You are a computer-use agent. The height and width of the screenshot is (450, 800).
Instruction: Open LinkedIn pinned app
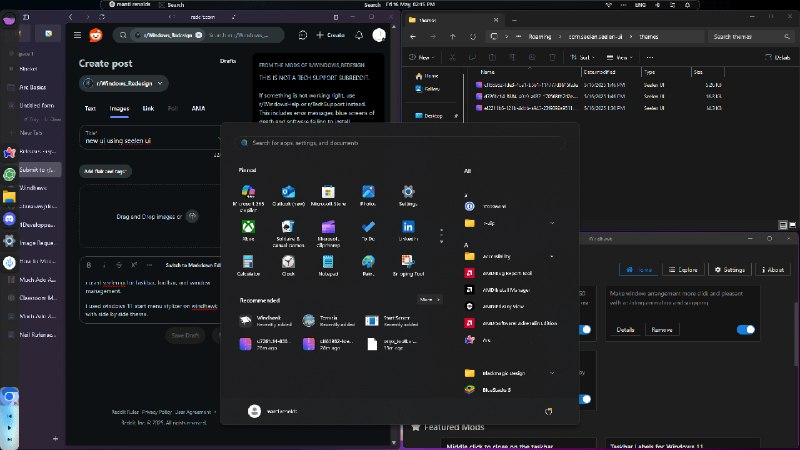click(408, 230)
